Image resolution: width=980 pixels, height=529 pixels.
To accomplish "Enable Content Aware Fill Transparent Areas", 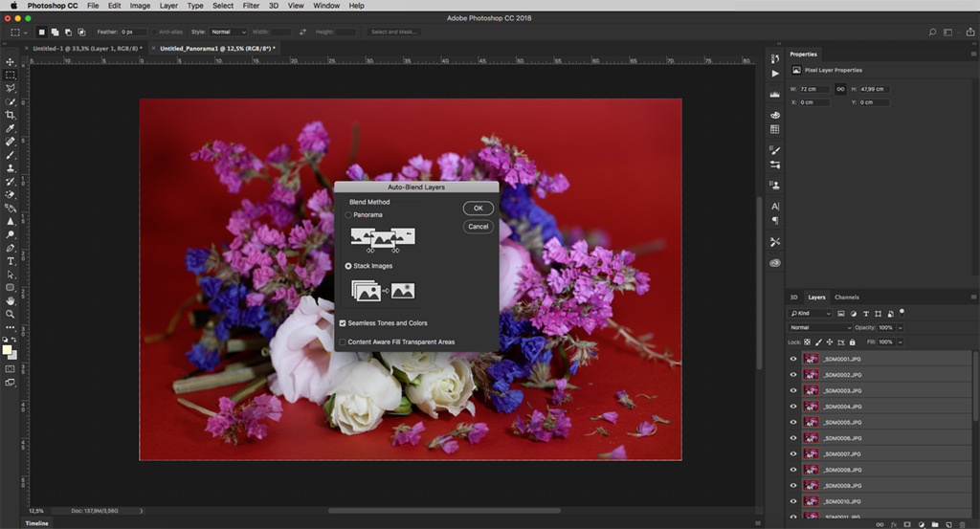I will click(343, 342).
